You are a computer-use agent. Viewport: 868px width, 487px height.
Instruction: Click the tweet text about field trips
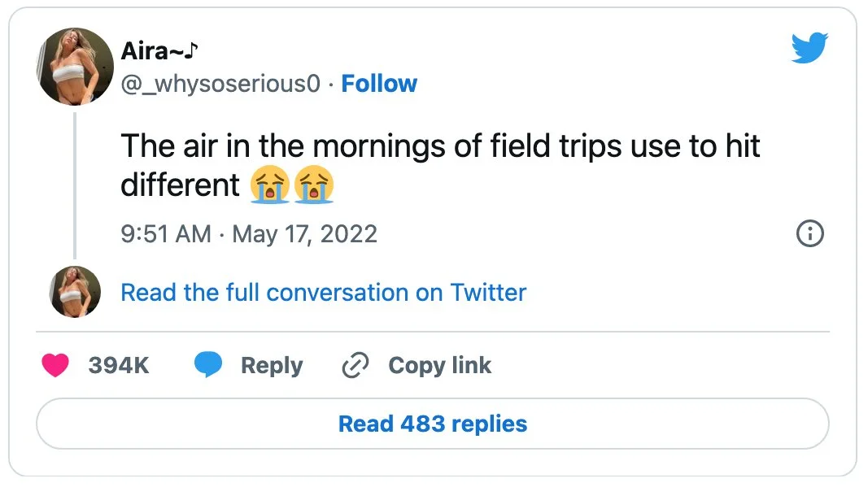[439, 147]
